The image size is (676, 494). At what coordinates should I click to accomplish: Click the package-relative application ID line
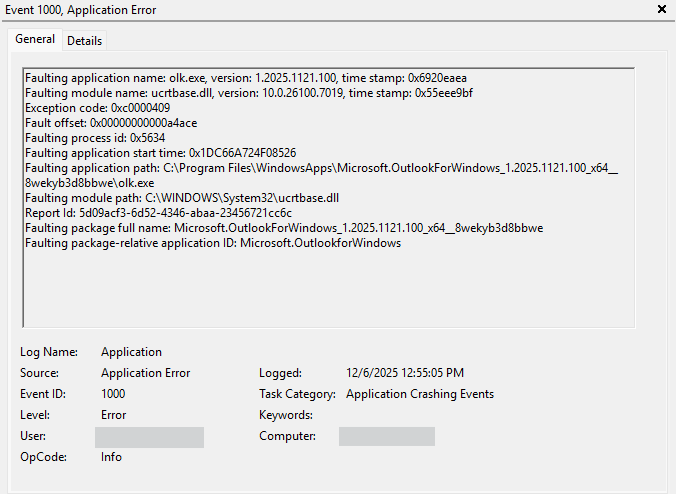(213, 243)
